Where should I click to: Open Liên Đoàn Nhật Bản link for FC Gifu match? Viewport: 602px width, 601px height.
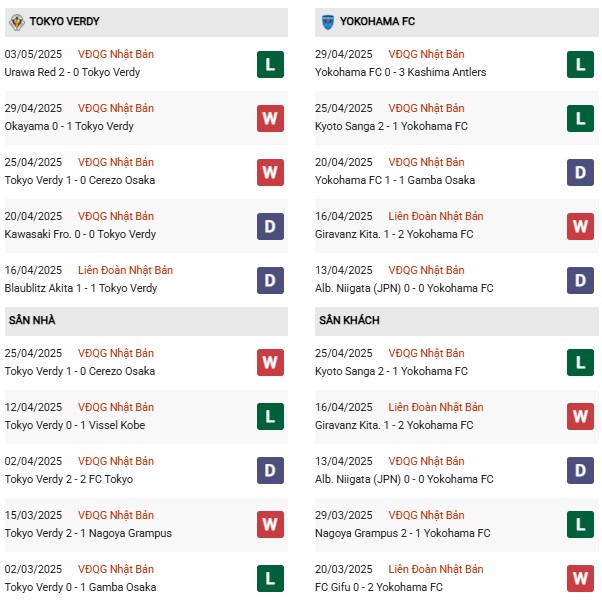tap(435, 569)
